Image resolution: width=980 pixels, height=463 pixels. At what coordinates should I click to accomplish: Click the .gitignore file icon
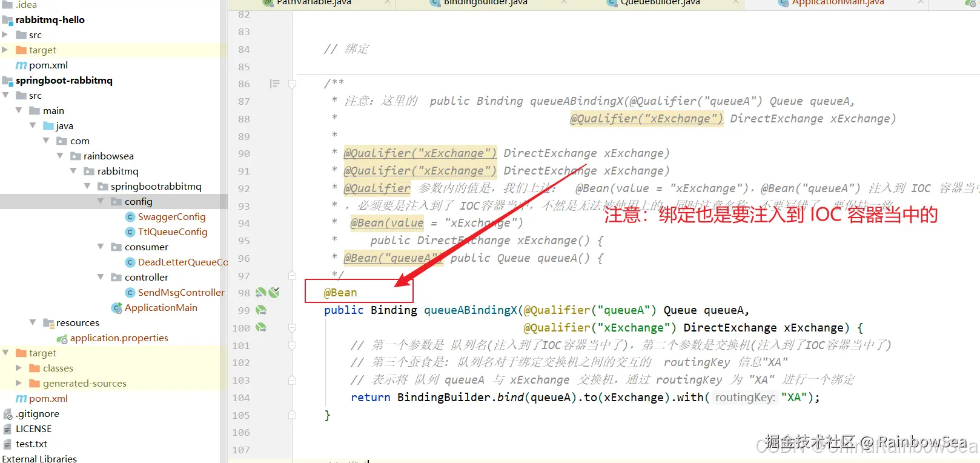coord(8,414)
